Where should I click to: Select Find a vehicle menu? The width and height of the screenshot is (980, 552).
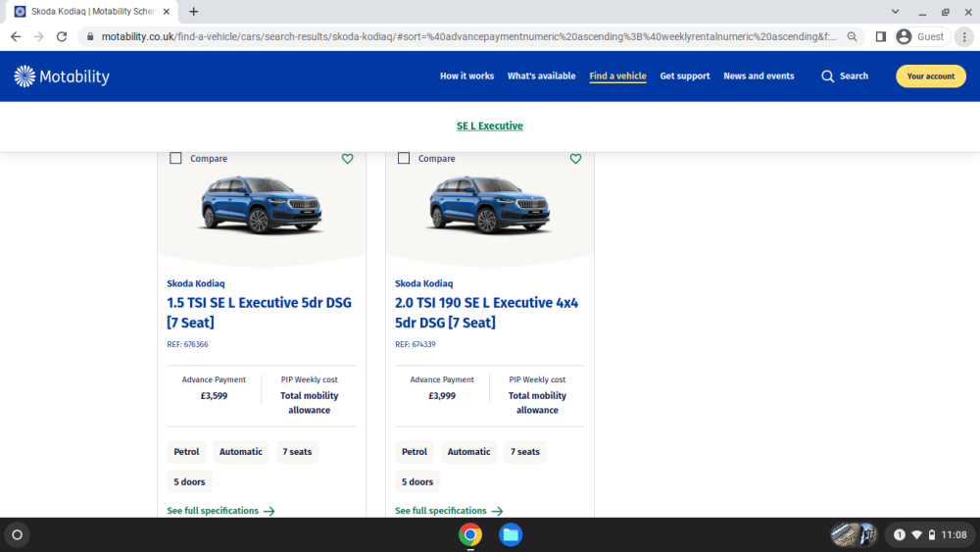click(617, 76)
